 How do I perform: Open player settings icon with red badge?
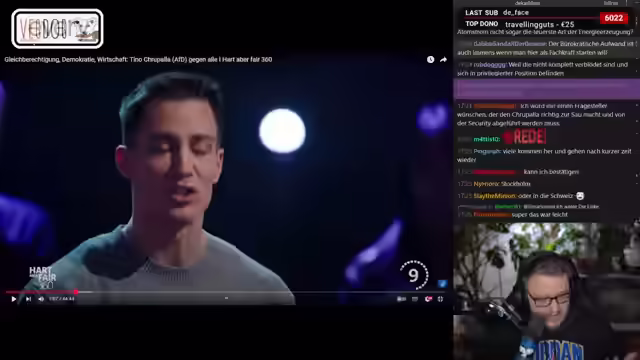[x=428, y=299]
